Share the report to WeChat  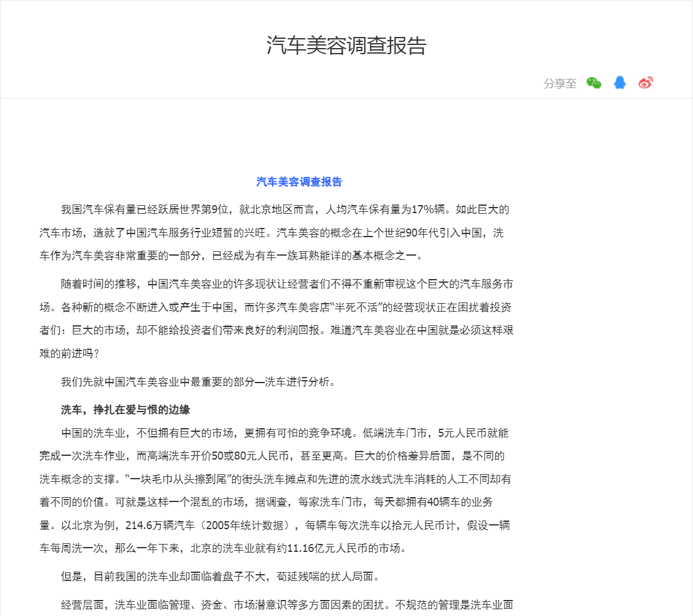594,83
